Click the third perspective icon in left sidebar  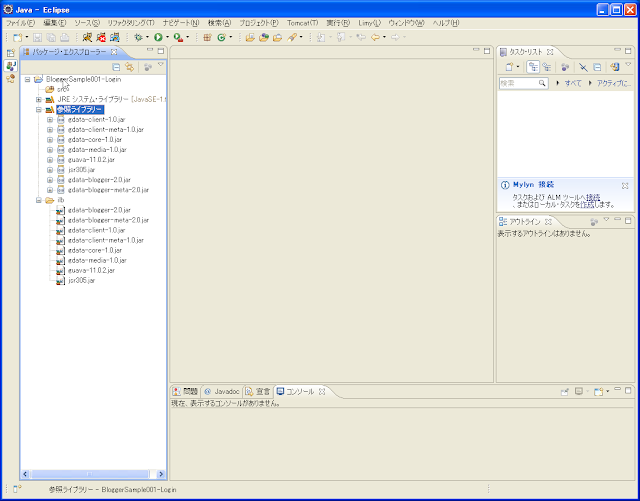point(11,78)
